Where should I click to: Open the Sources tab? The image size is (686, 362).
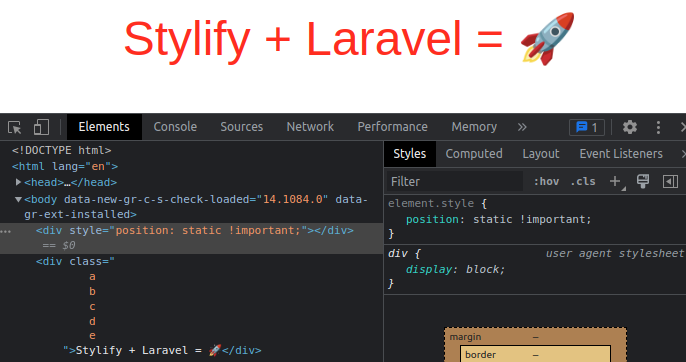242,127
